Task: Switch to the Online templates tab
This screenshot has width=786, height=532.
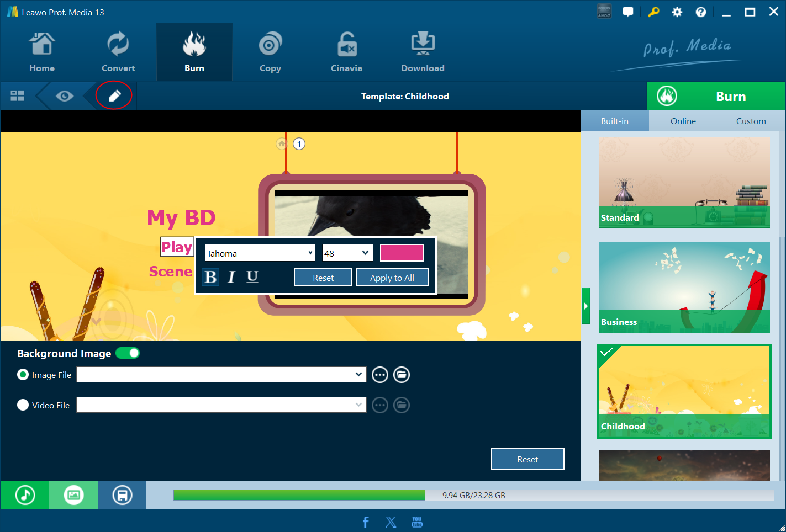Action: (x=683, y=121)
